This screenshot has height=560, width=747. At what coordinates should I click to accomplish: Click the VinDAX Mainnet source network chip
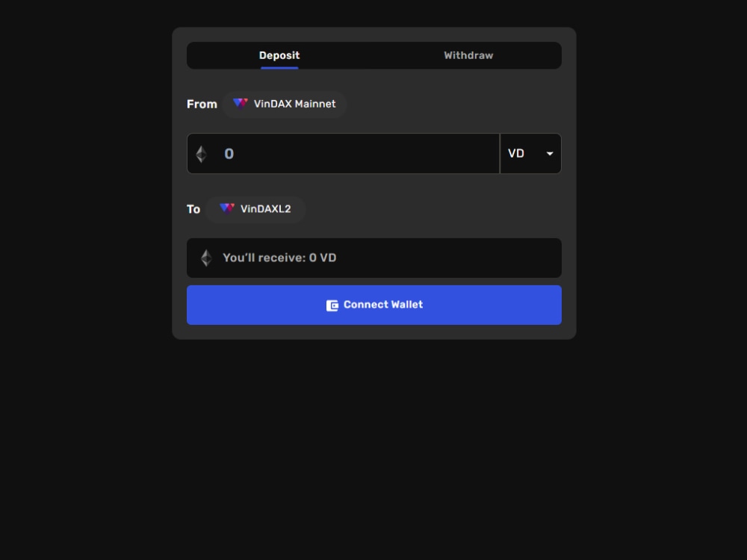tap(284, 104)
